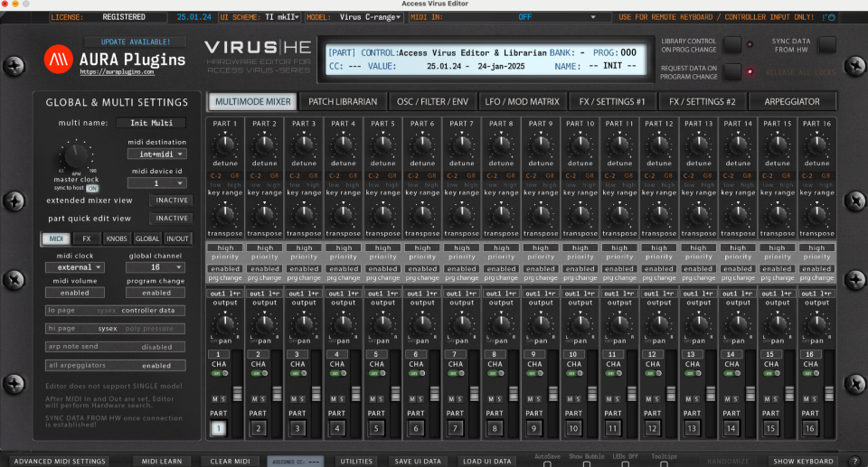Select PART 1 button at mixer bottom
868x467 pixels.
tap(218, 428)
